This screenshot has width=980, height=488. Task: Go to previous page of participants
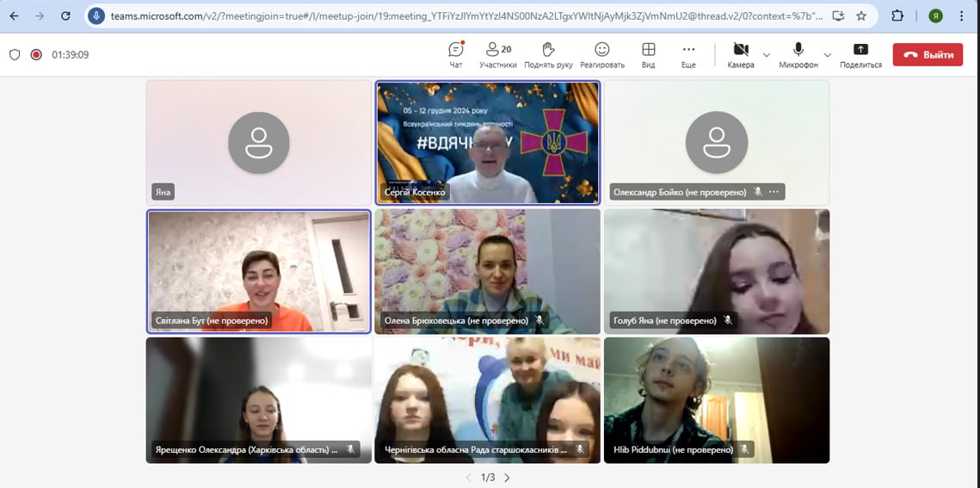(x=469, y=477)
